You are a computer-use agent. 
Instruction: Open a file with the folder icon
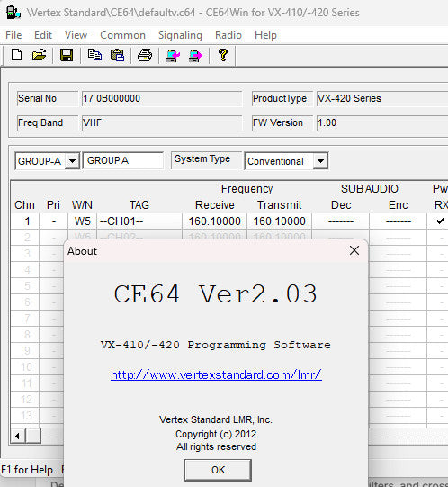coord(39,56)
